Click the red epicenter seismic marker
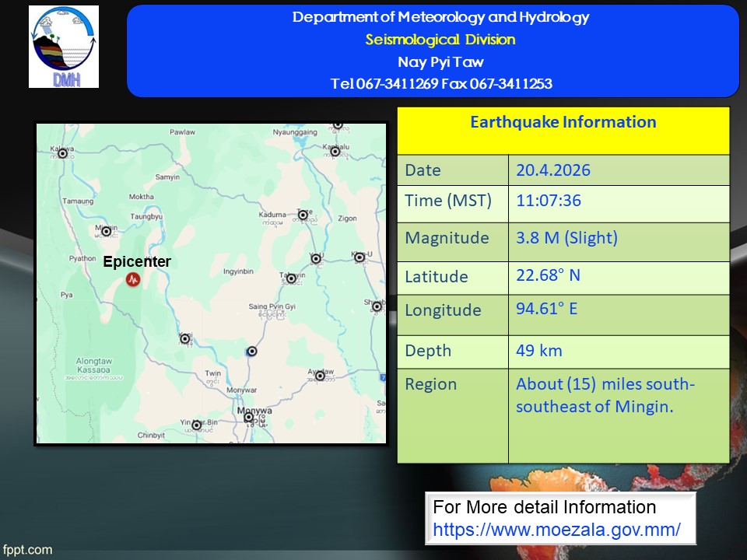Image resolution: width=747 pixels, height=560 pixels. pyautogui.click(x=133, y=279)
